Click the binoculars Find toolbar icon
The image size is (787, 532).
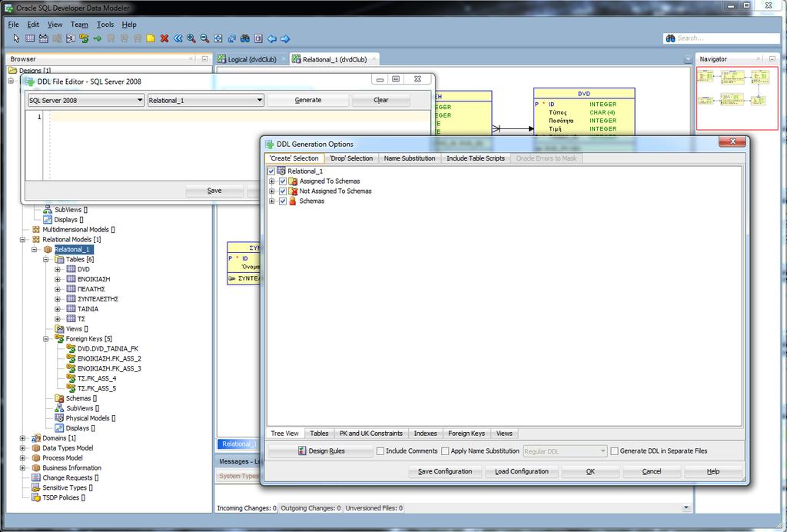245,38
